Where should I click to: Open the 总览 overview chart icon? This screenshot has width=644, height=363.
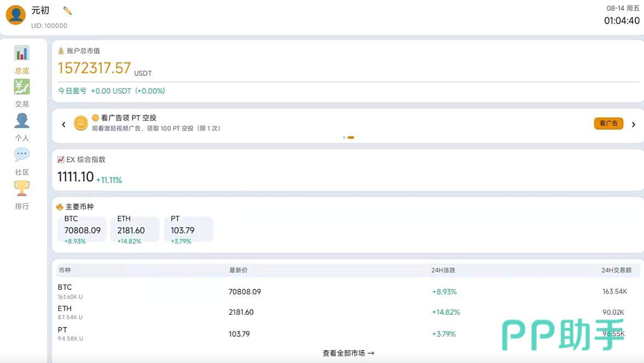pos(22,53)
